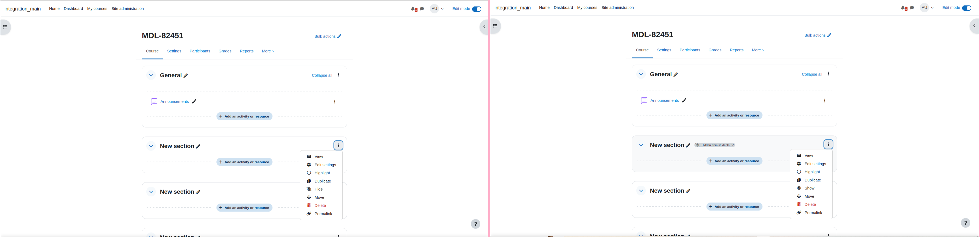Click Collapse all in right window
Screen dimensions: 980x237
pos(812,75)
